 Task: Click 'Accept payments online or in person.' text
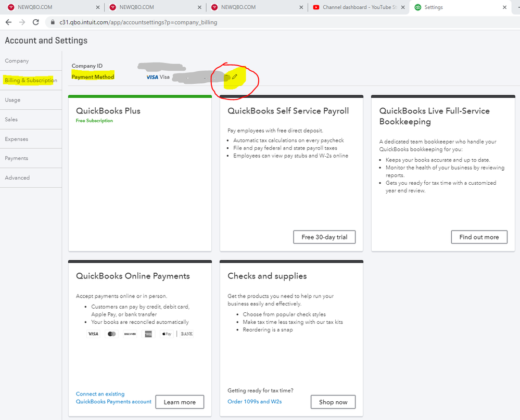coord(121,296)
